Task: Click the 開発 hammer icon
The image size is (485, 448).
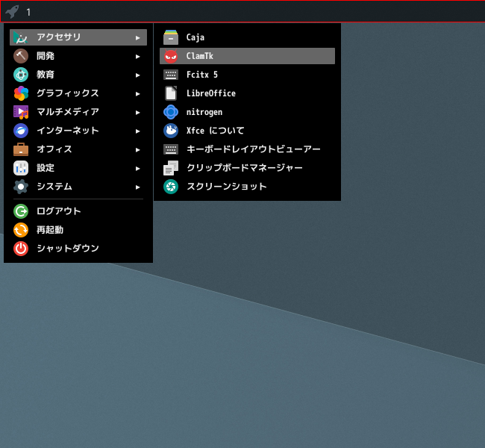Action: click(x=21, y=56)
